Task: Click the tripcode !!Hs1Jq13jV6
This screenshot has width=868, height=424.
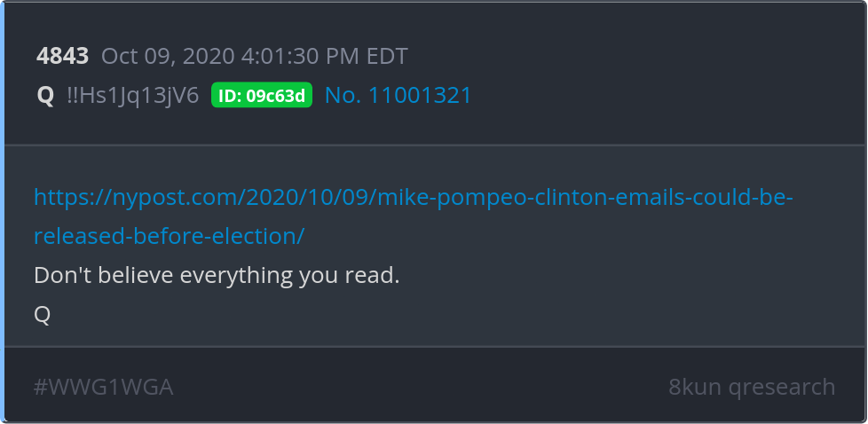Action: [x=133, y=96]
